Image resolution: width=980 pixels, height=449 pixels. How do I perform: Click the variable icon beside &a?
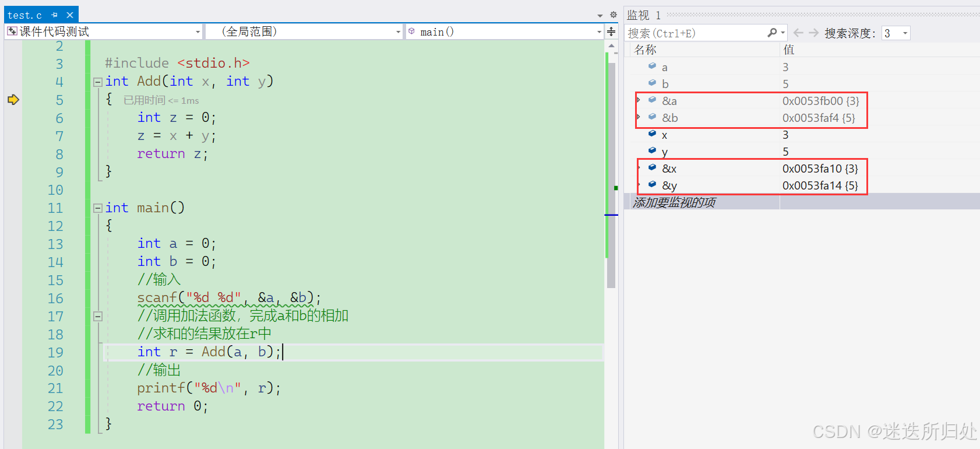click(653, 100)
